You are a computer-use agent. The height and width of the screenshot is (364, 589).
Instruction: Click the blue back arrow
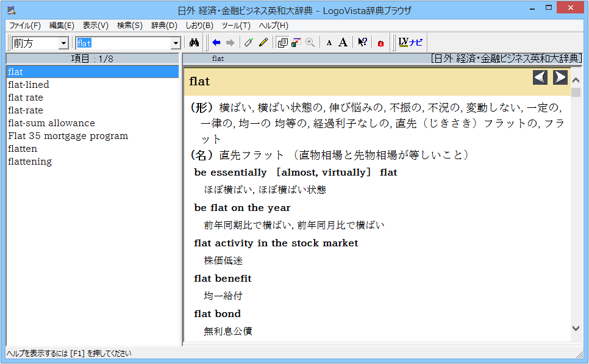[x=216, y=43]
